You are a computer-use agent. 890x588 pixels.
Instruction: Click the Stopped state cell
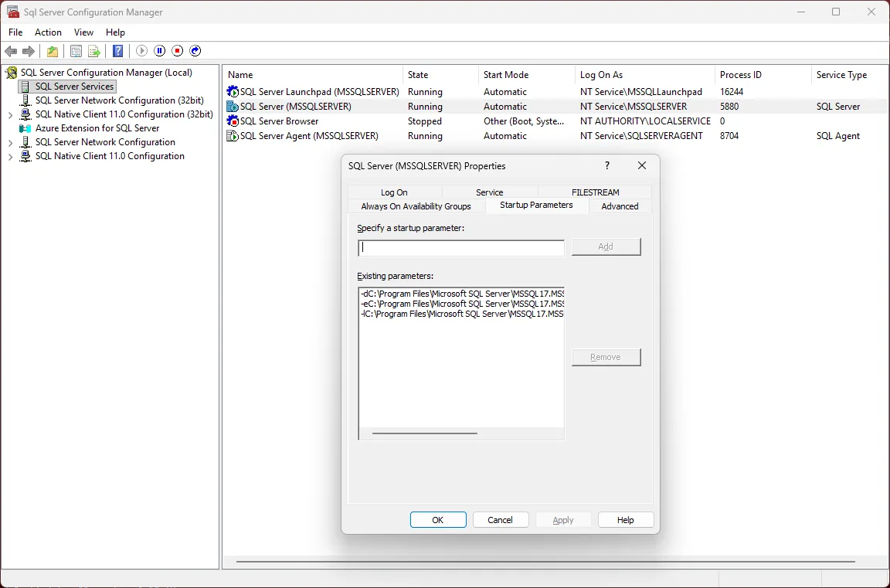tap(425, 121)
